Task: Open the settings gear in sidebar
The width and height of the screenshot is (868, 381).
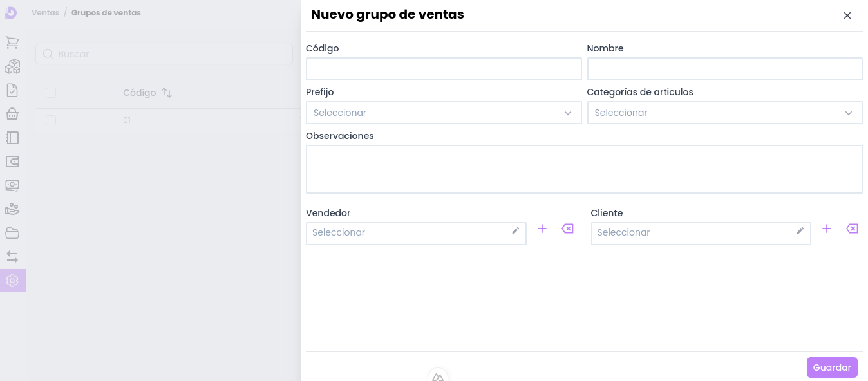Action: pos(12,281)
